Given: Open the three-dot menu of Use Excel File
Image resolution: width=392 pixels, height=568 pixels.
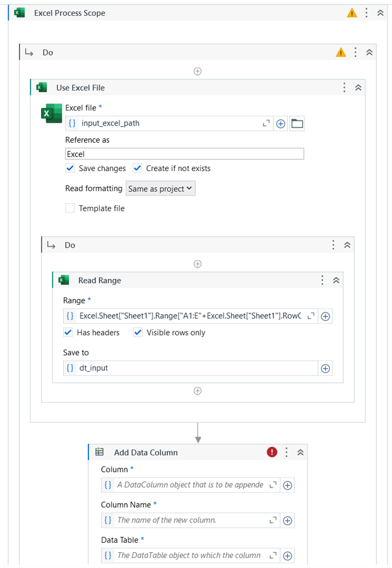Looking at the screenshot, I should pos(344,88).
